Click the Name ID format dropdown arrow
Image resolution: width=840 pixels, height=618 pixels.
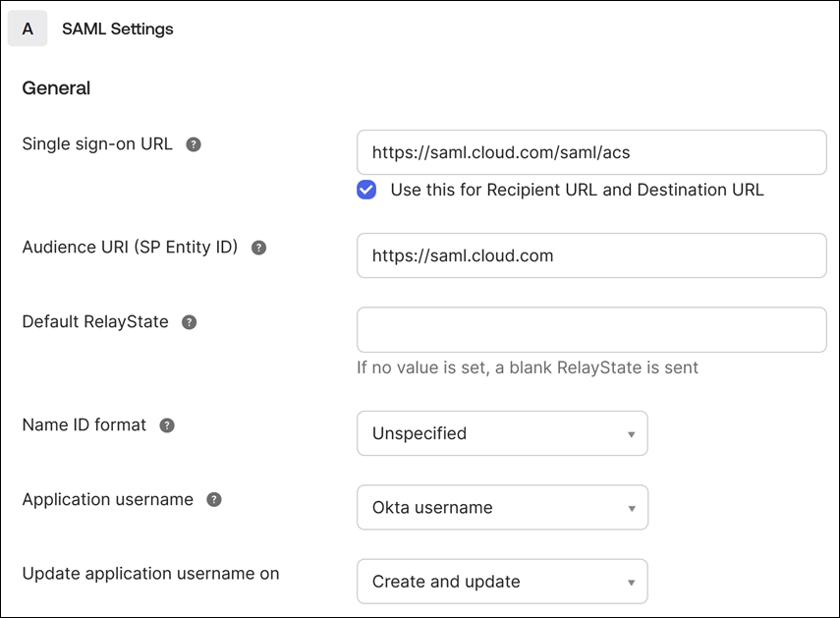click(631, 434)
